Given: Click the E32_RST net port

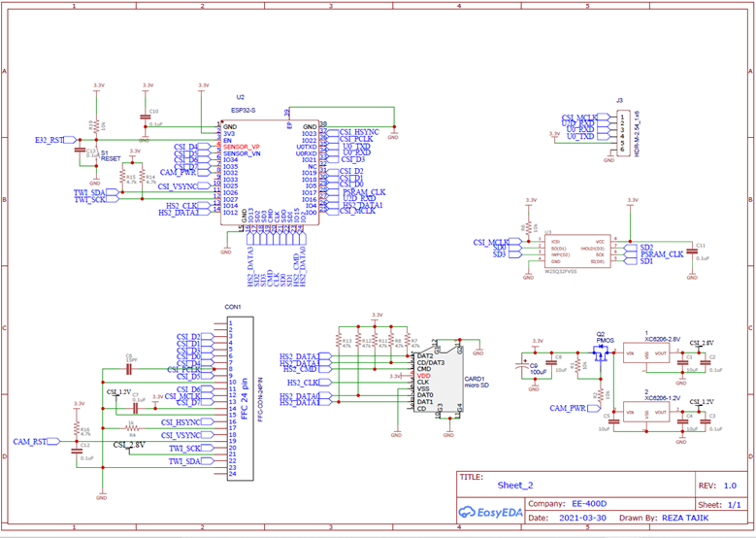Looking at the screenshot, I should pyautogui.click(x=55, y=140).
